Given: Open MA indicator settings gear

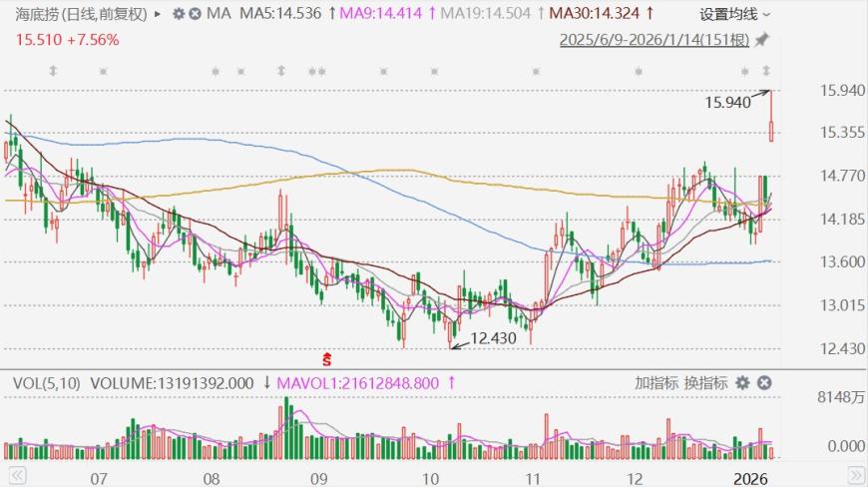Looking at the screenshot, I should (x=178, y=14).
